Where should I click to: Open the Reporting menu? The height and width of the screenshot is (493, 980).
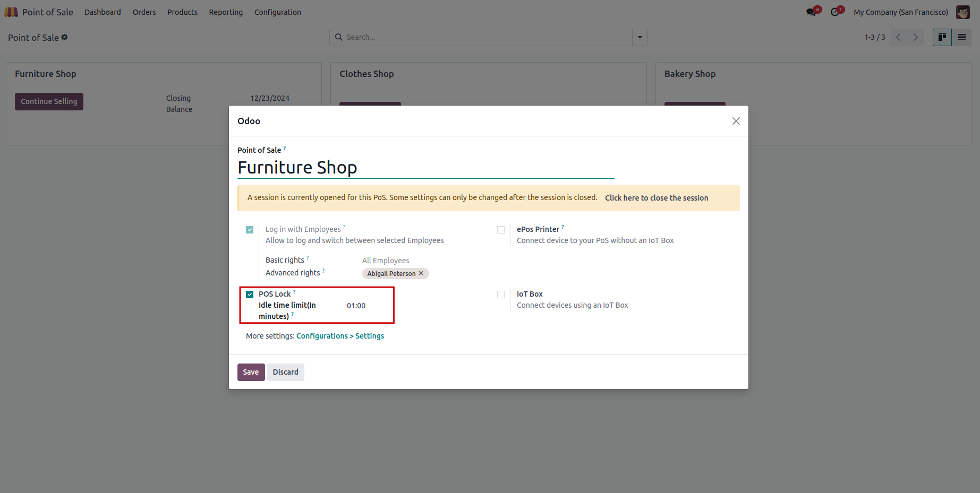[x=226, y=12]
